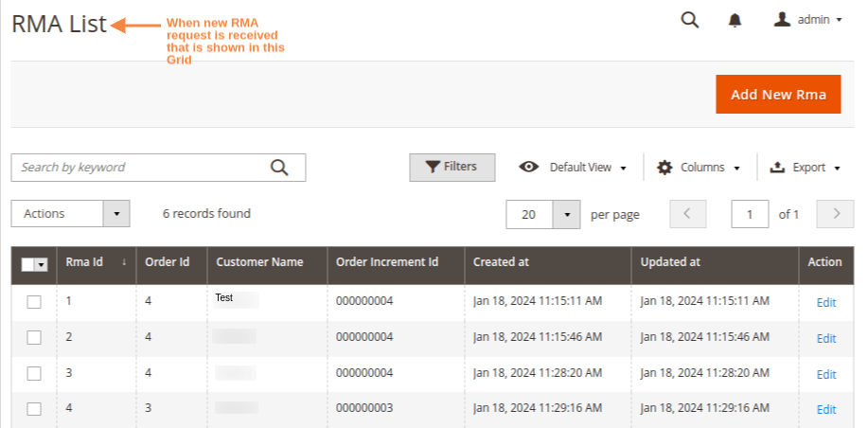
Task: Open the select-all checkbox dropdown in header
Action: (42, 265)
